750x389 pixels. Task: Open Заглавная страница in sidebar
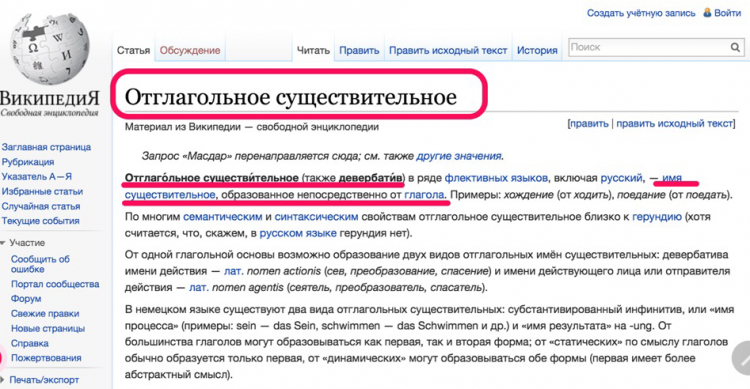[x=46, y=147]
